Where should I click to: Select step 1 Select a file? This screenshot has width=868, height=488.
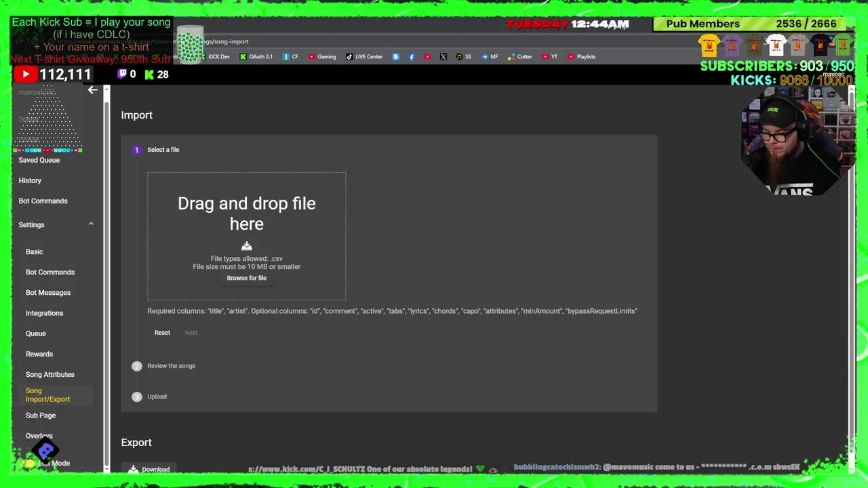coord(156,150)
